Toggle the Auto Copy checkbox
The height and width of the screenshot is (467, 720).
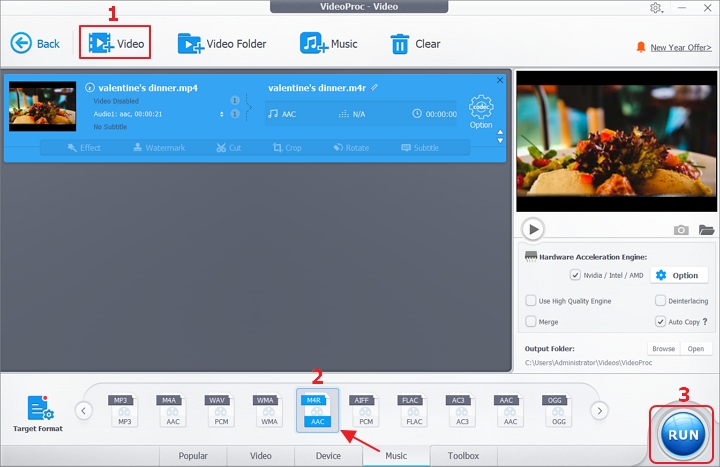(660, 321)
